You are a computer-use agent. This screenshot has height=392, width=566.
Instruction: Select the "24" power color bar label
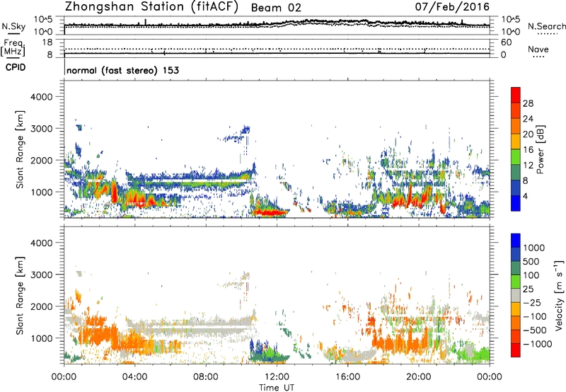[528, 119]
